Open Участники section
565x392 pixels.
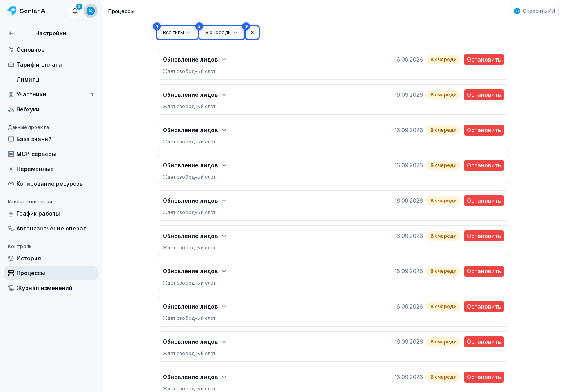[x=51, y=94]
